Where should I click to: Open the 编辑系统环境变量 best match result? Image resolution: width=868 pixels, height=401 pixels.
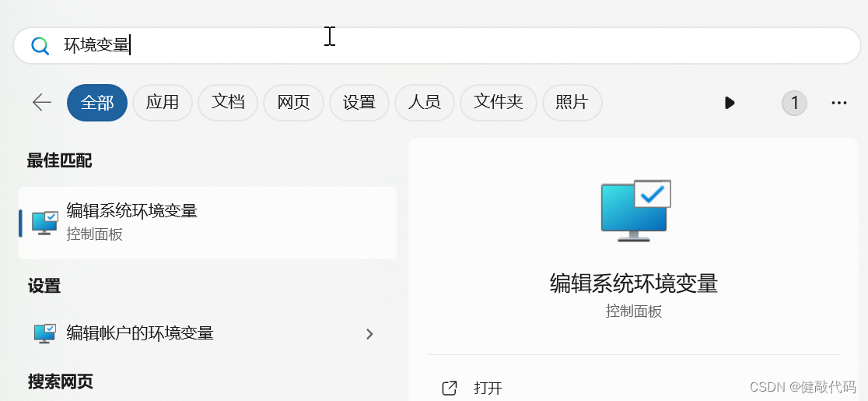click(x=208, y=223)
